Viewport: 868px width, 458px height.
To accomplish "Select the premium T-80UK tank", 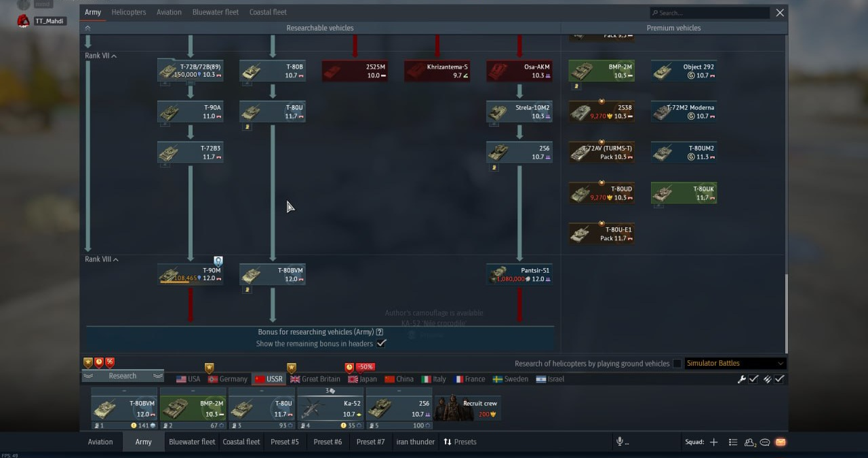I will (x=684, y=193).
